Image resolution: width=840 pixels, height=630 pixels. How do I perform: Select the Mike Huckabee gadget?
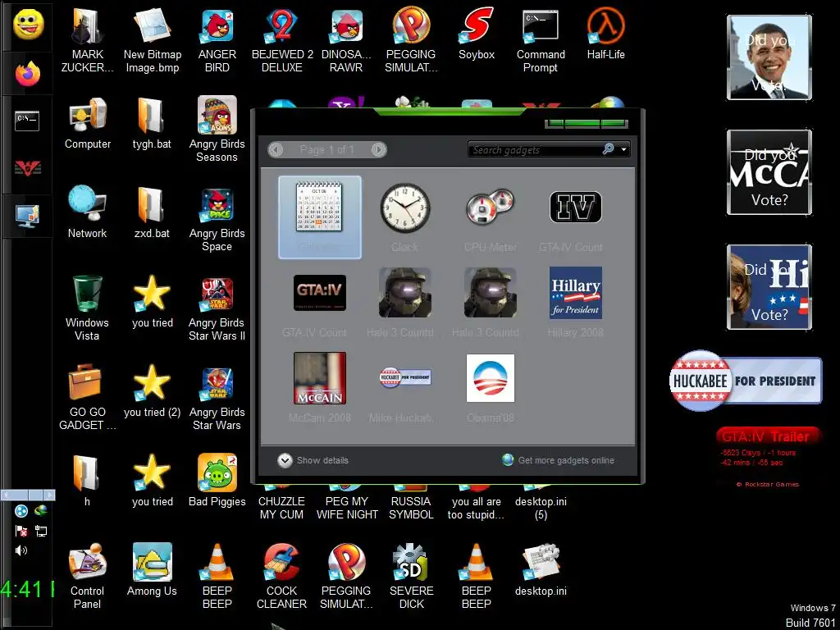[405, 388]
